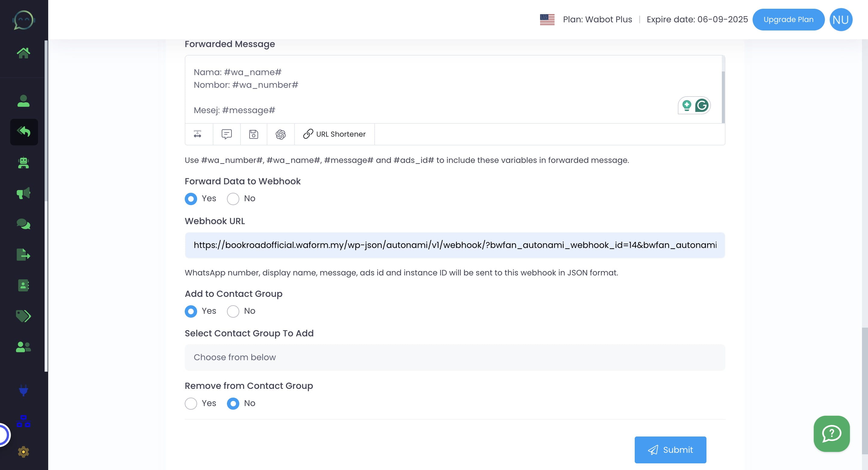Open the NU profile avatar menu

[x=841, y=19]
